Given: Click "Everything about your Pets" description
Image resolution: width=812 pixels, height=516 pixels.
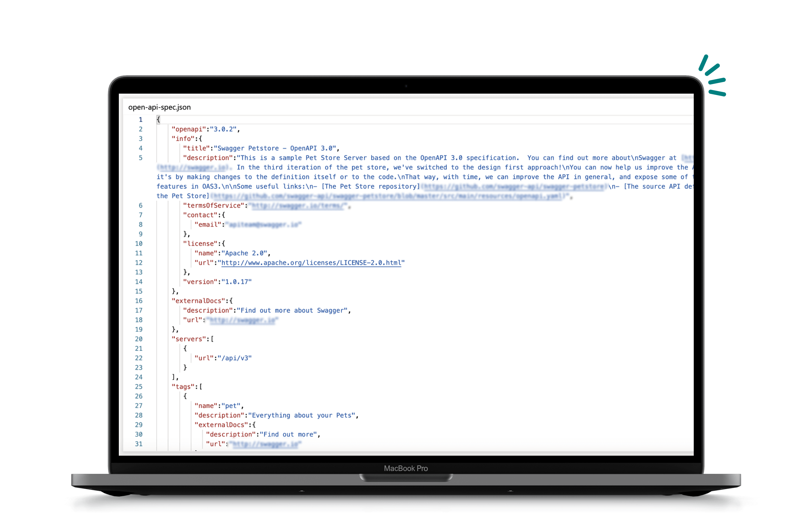Looking at the screenshot, I should [x=302, y=415].
